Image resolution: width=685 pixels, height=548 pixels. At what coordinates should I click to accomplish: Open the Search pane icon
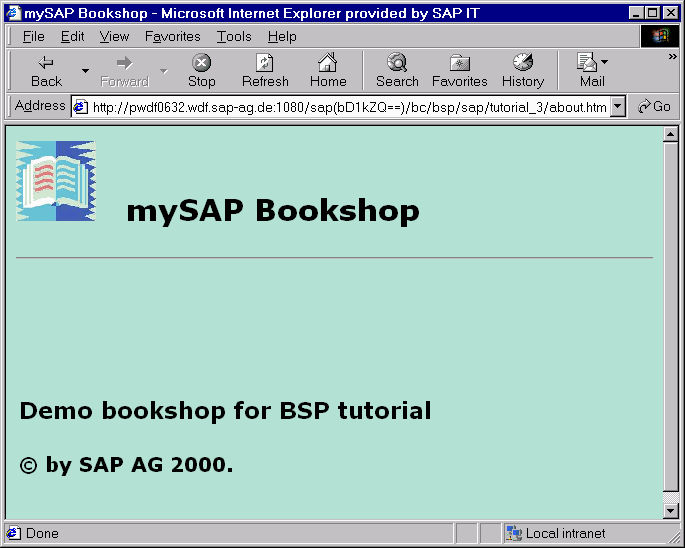[397, 63]
